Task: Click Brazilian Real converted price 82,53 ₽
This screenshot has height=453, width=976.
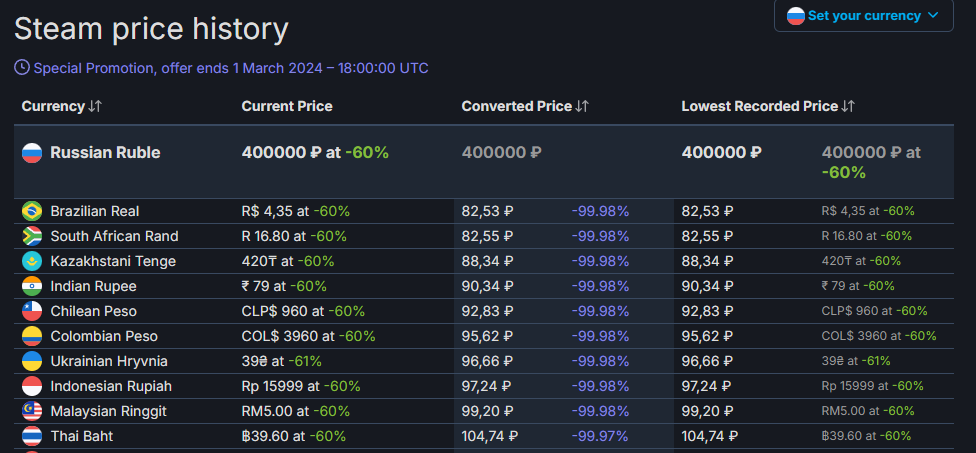Action: pos(487,212)
